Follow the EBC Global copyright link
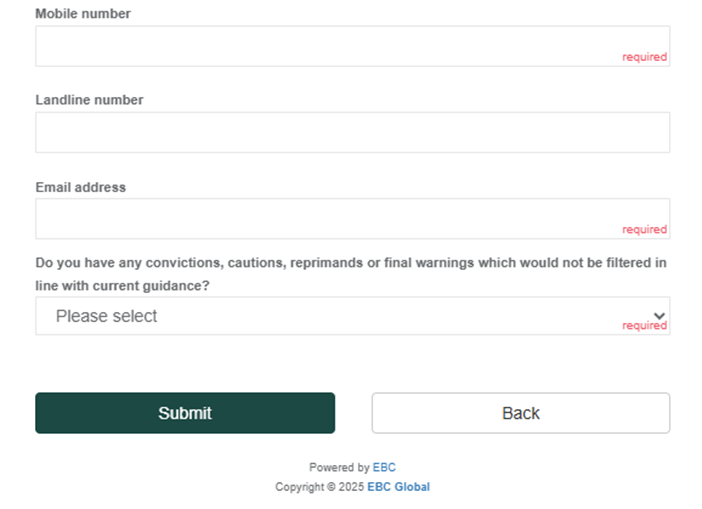 tap(398, 487)
